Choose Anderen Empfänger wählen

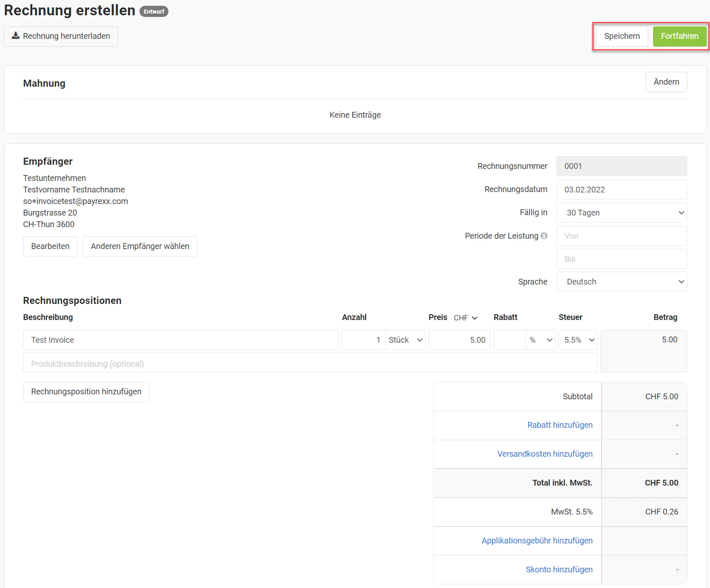140,247
